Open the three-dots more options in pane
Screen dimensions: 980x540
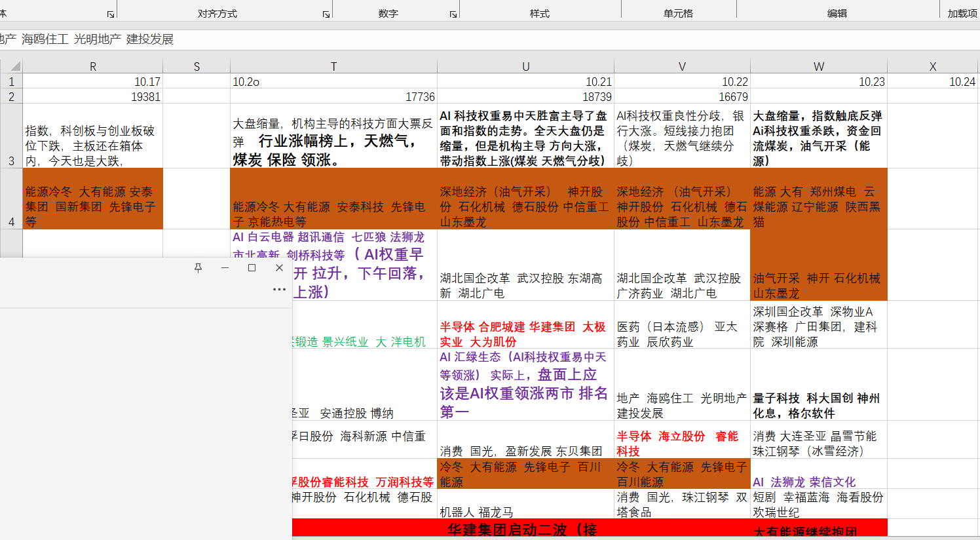279,289
